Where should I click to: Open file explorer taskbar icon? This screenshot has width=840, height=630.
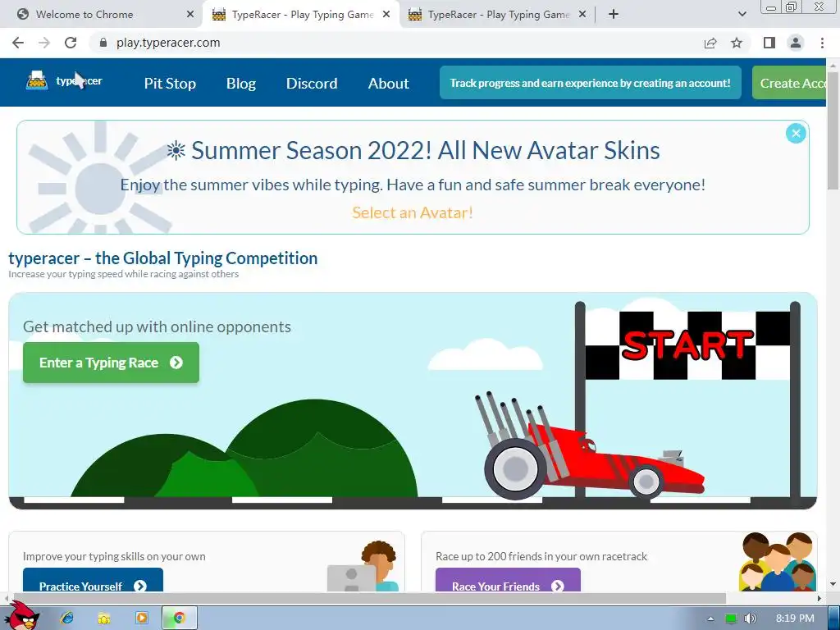(x=104, y=618)
